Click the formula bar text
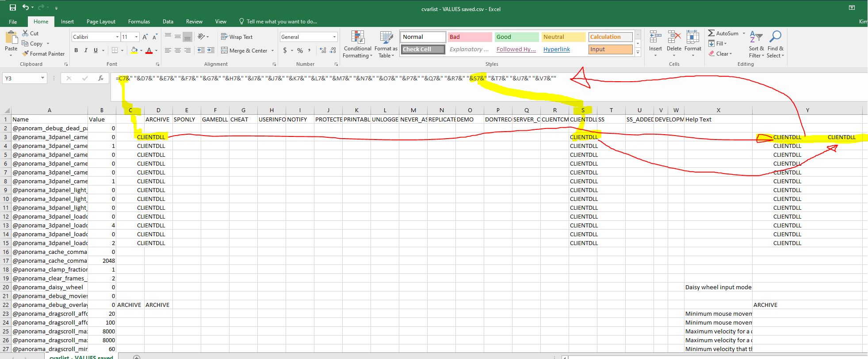The width and height of the screenshot is (868, 359). coord(336,79)
